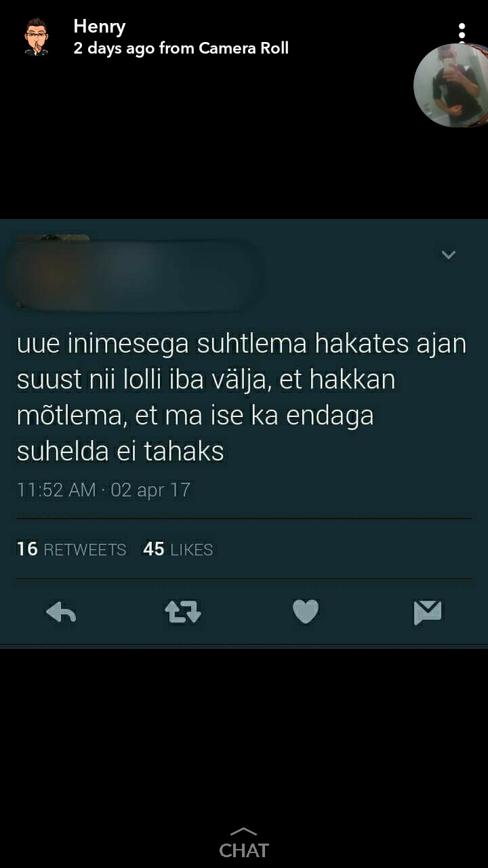Click the '02 apr 17' date text
488x868 pixels.
(x=150, y=490)
